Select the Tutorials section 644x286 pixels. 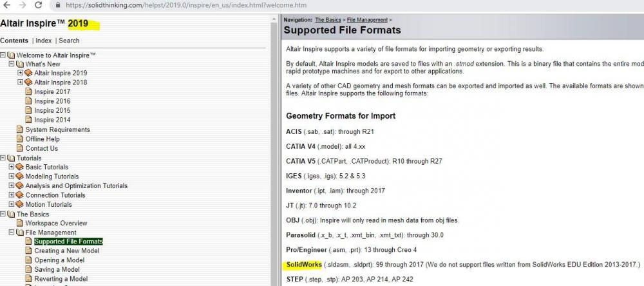[x=29, y=158]
